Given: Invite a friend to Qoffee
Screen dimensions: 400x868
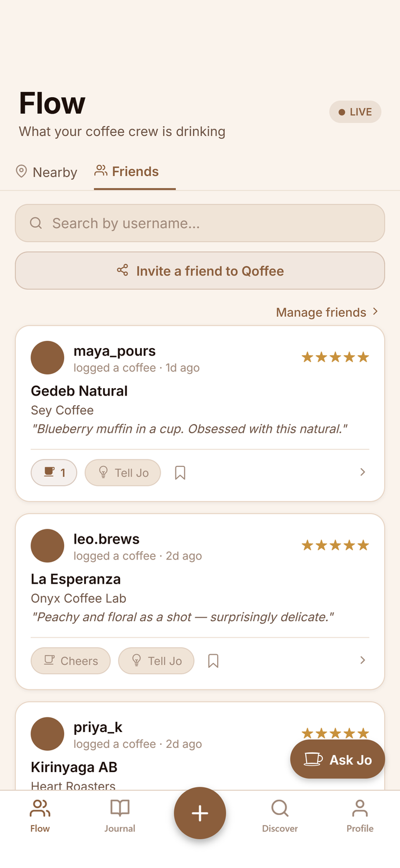Looking at the screenshot, I should click(200, 271).
